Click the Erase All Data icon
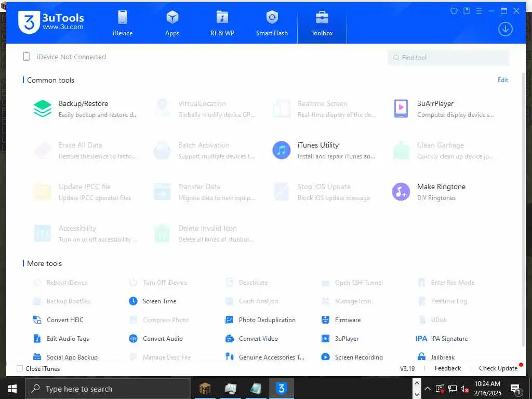 coord(43,150)
